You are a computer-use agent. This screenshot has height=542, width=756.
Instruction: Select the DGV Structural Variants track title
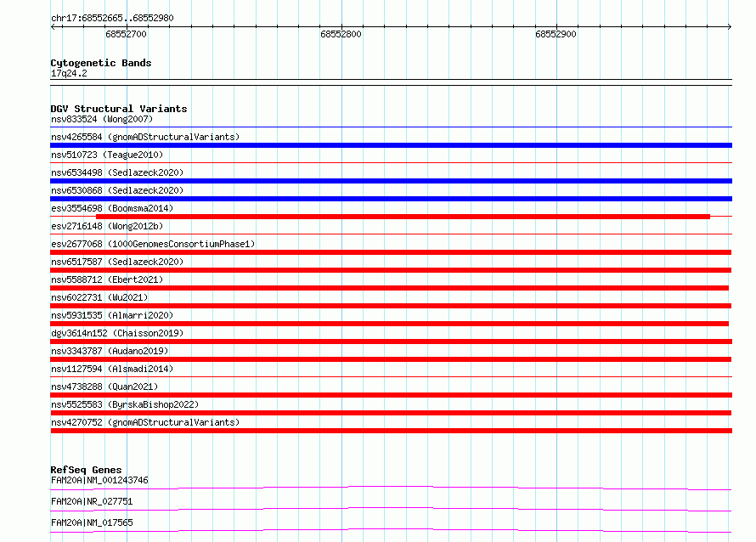[119, 109]
